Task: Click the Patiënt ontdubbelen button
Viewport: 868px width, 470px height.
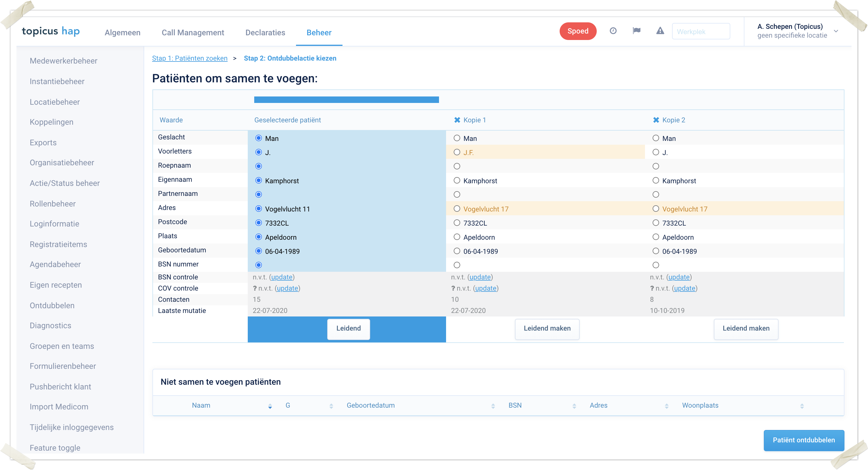Action: [x=803, y=440]
